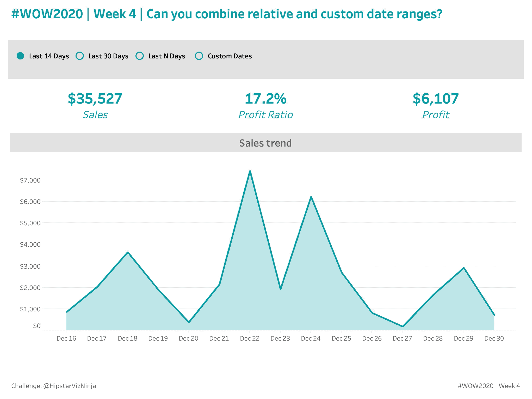Choose the Last N Days radio option
This screenshot has height=399, width=532.
[140, 56]
